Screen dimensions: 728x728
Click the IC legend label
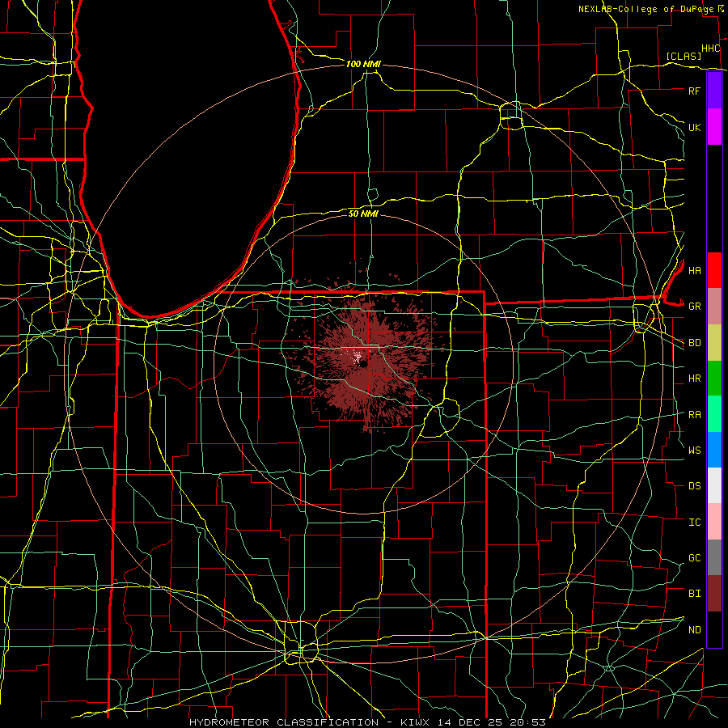(x=694, y=523)
